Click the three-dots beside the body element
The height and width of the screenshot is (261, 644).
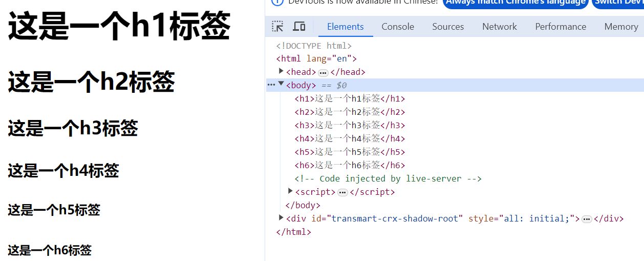coord(271,85)
